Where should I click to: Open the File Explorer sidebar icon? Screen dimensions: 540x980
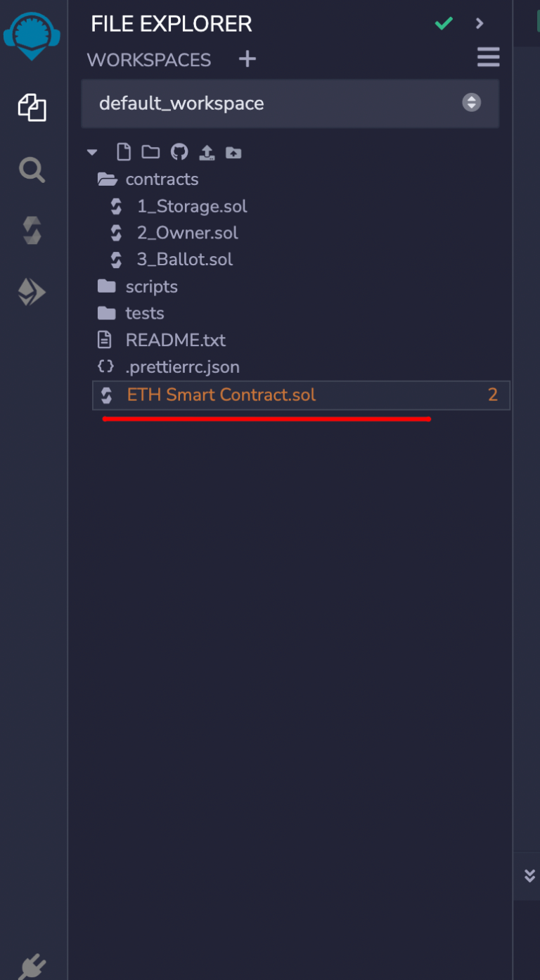(x=32, y=108)
